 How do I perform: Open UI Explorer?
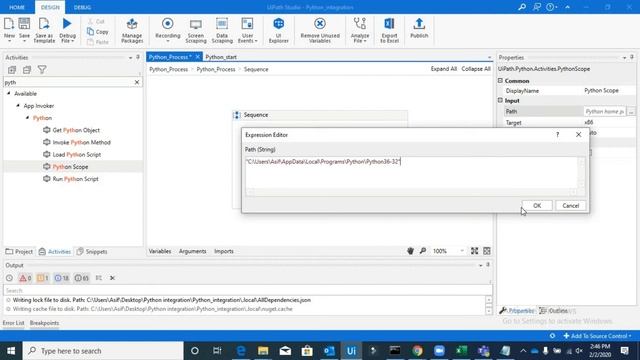tap(279, 30)
